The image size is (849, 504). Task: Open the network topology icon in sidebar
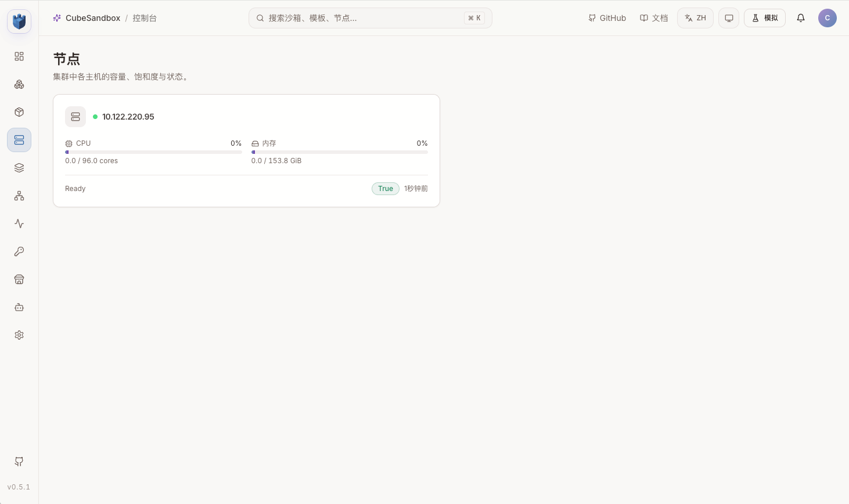pos(19,196)
